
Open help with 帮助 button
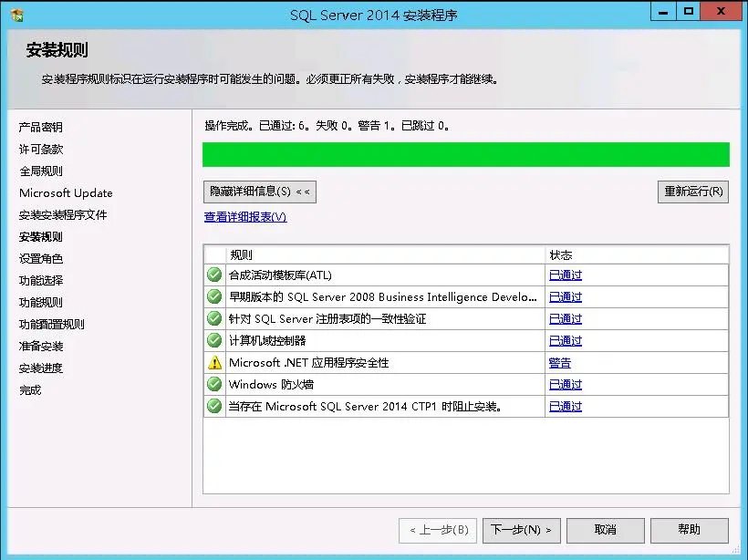coord(690,531)
